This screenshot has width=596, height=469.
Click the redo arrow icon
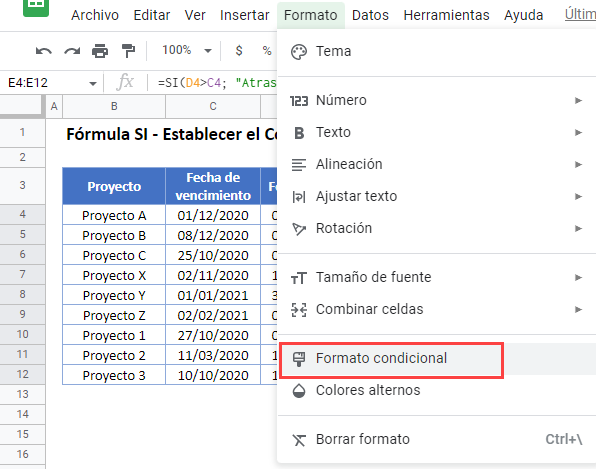(72, 51)
